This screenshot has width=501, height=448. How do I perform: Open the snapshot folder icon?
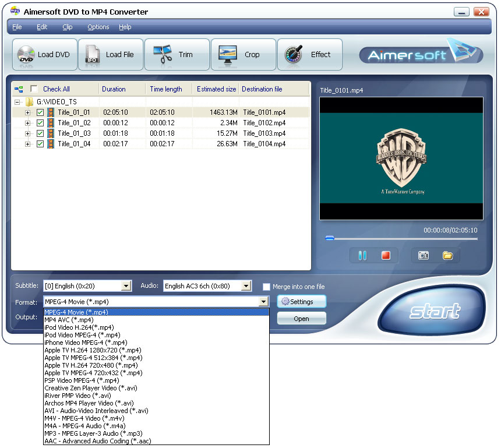pos(447,256)
